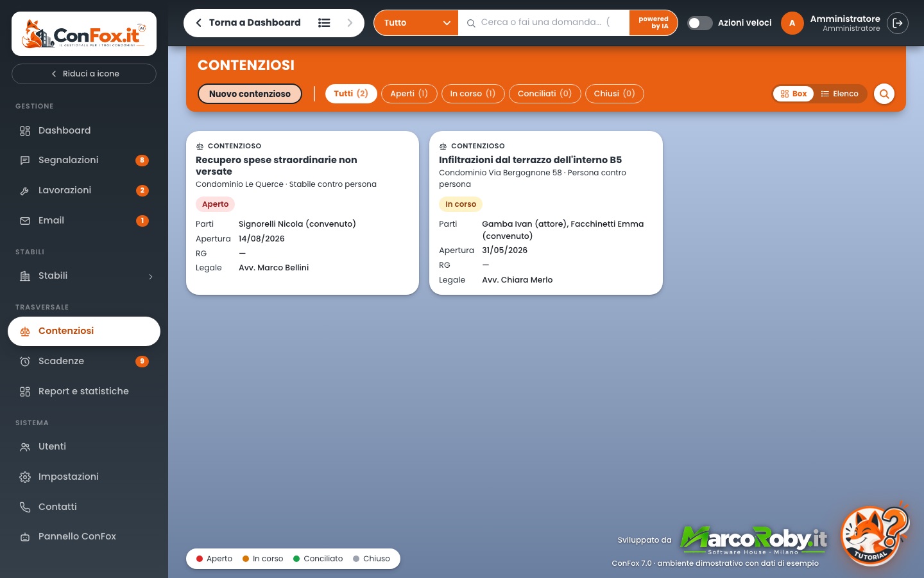
Task: Click the powered by IA button
Action: (x=653, y=23)
